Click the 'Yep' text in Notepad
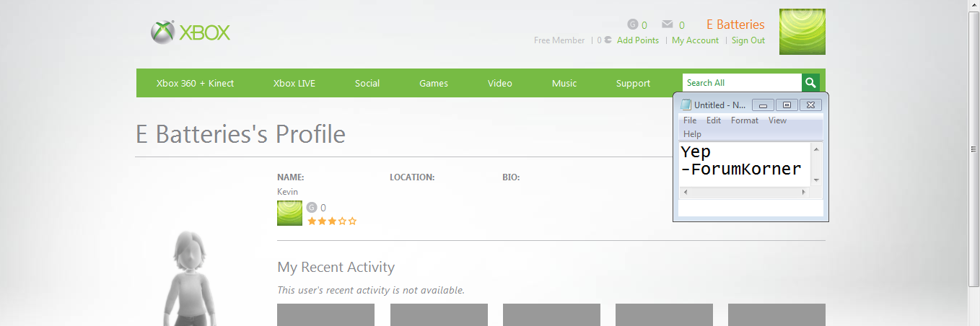Screen dimensions: 980x326 (x=696, y=152)
